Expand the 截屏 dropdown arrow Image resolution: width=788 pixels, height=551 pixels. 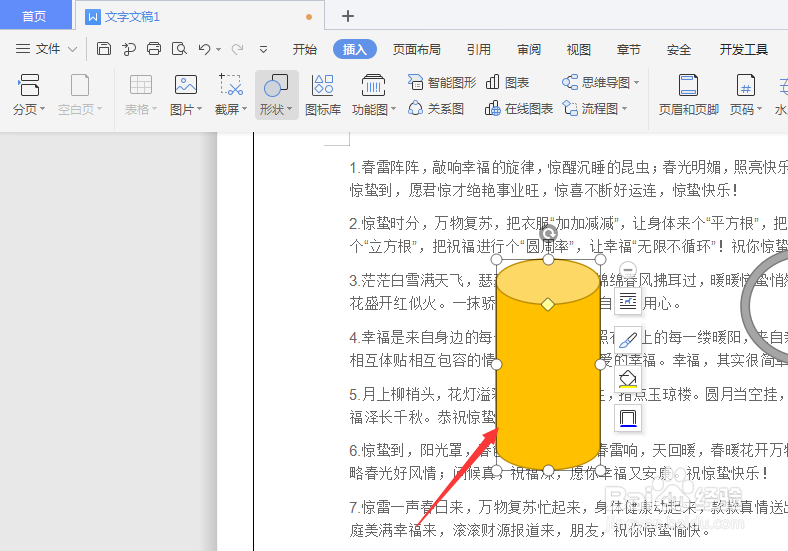point(245,109)
